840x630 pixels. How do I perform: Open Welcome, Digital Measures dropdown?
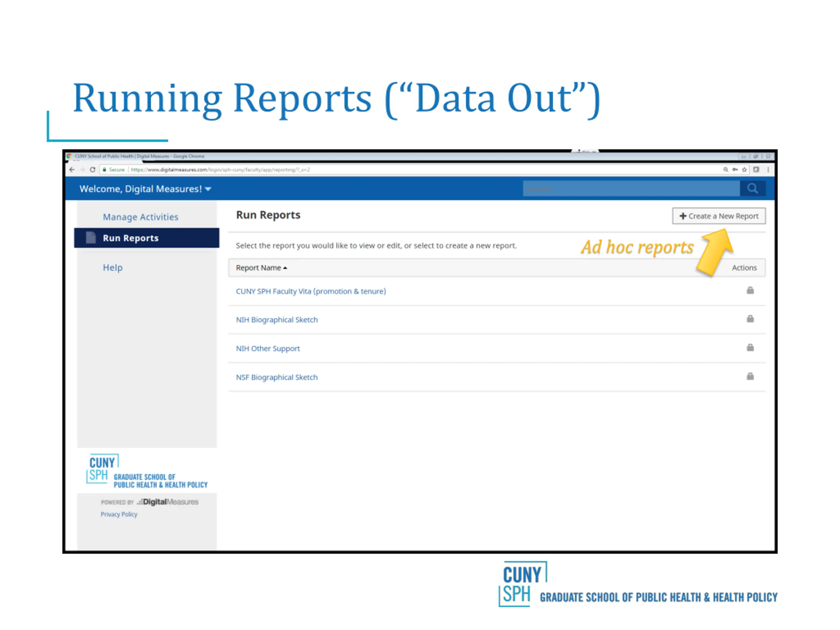point(145,189)
